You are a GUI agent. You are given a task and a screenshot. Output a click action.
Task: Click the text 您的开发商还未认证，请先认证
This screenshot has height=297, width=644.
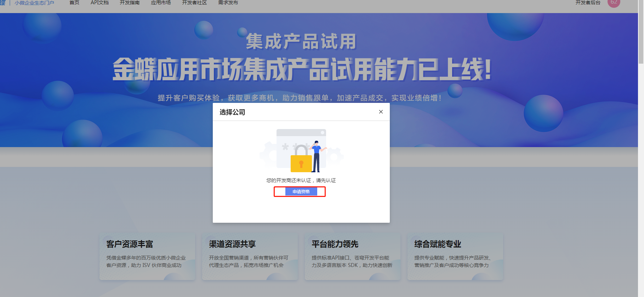pyautogui.click(x=301, y=180)
